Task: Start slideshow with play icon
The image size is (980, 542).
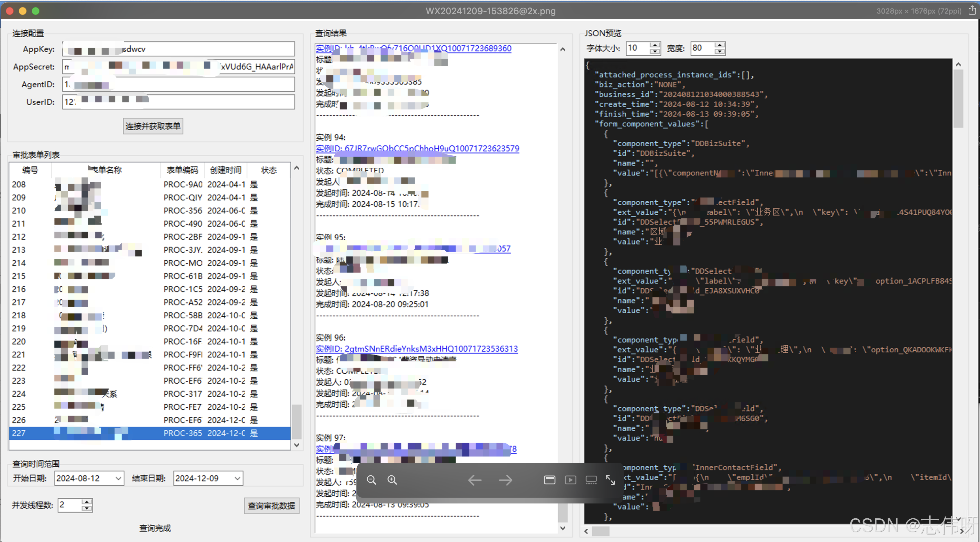Action: (x=570, y=480)
